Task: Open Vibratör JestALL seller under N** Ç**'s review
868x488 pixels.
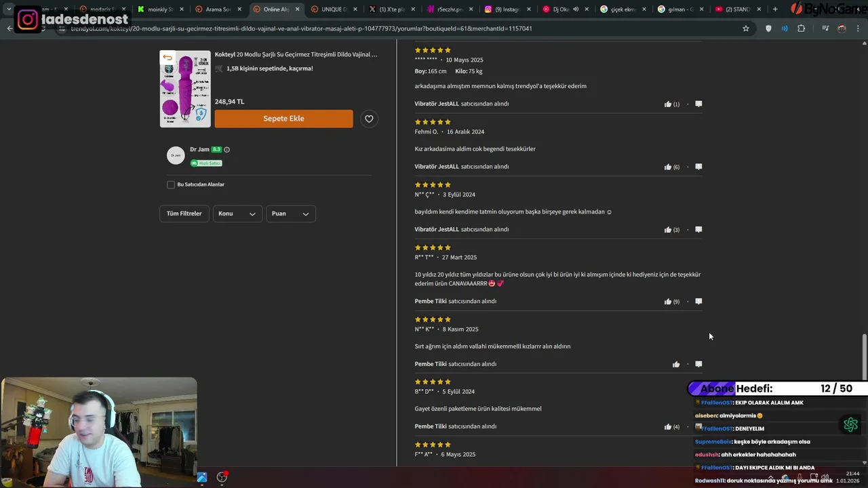Action: point(437,230)
